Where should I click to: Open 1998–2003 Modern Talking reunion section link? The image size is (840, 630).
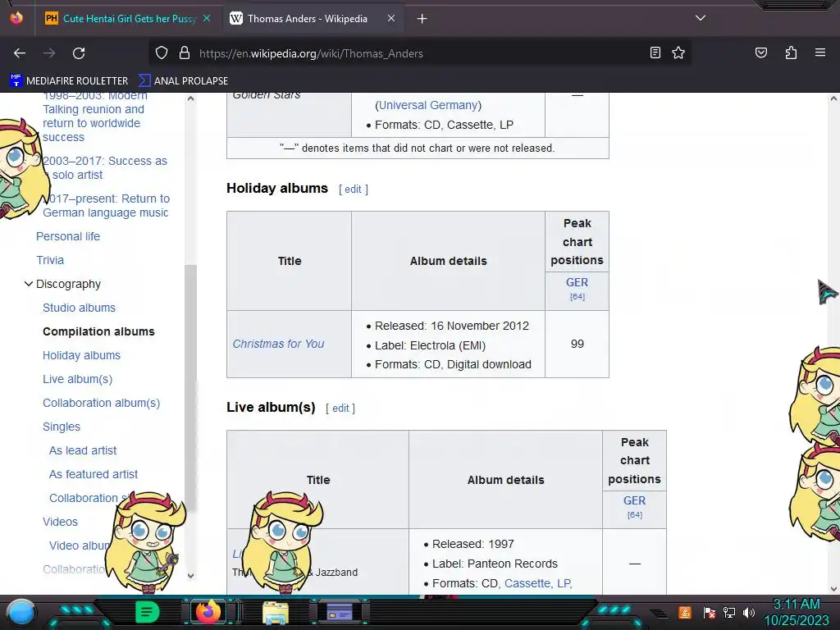click(x=95, y=116)
